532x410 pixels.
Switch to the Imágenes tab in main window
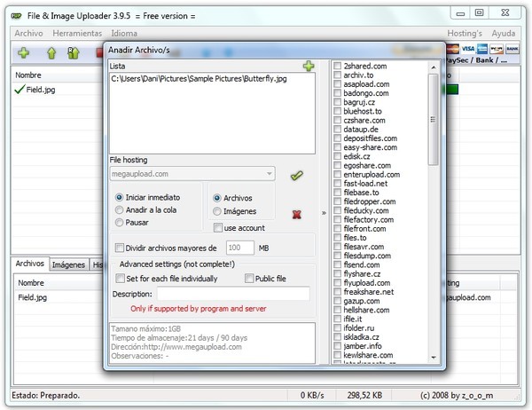pos(68,264)
